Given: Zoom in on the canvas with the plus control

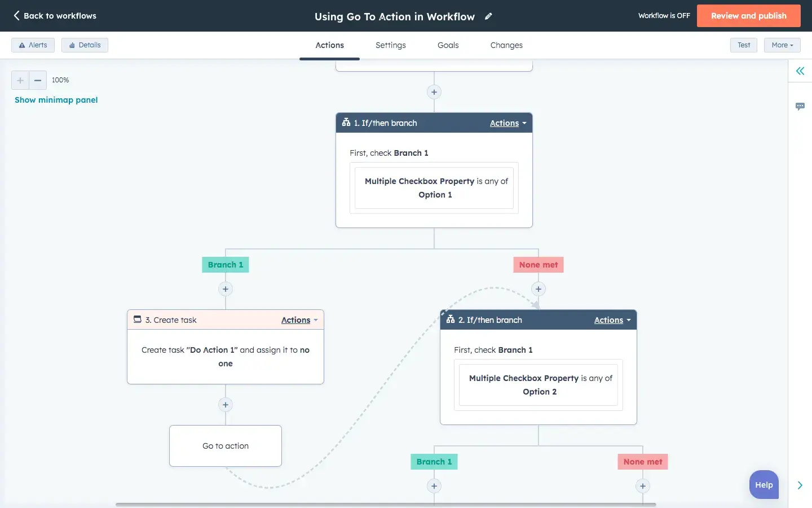Looking at the screenshot, I should [x=20, y=80].
